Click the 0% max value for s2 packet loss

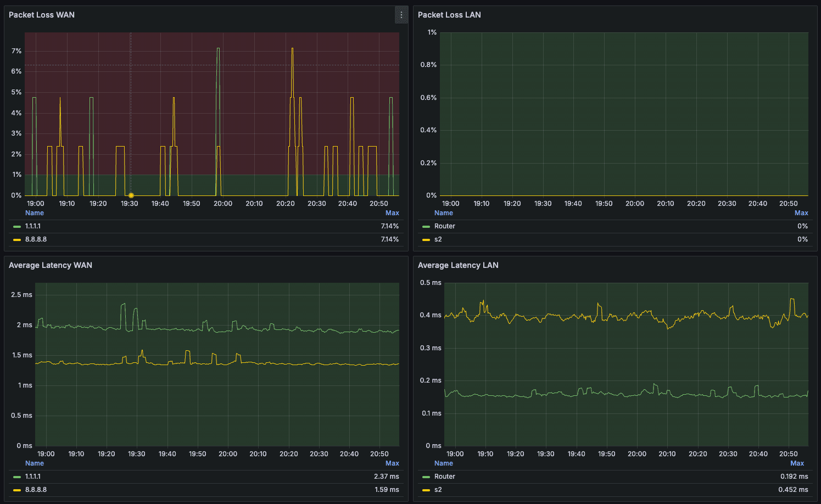803,239
